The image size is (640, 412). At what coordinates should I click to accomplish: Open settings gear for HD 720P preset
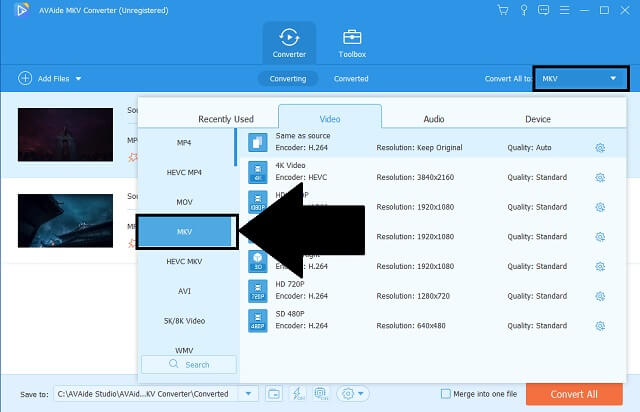click(x=600, y=294)
